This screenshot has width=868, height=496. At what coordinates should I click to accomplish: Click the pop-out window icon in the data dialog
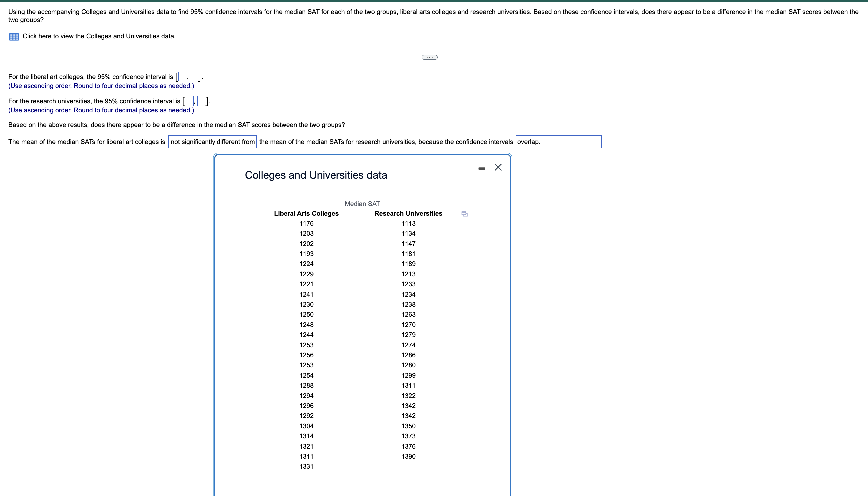point(464,214)
